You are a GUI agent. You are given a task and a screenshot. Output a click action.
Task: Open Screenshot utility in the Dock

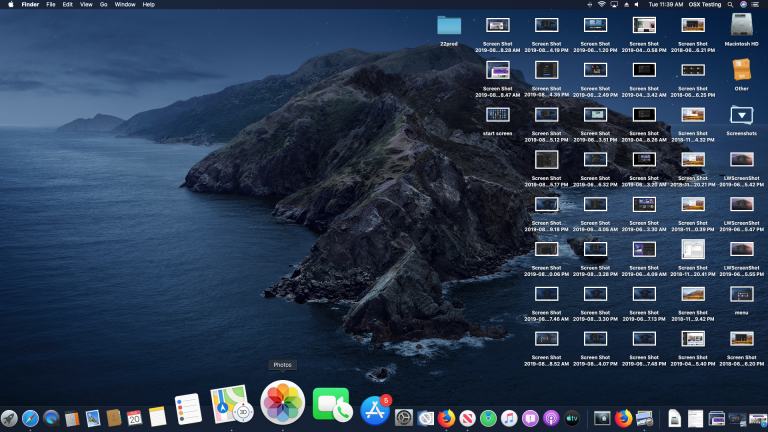pyautogui.click(x=602, y=418)
